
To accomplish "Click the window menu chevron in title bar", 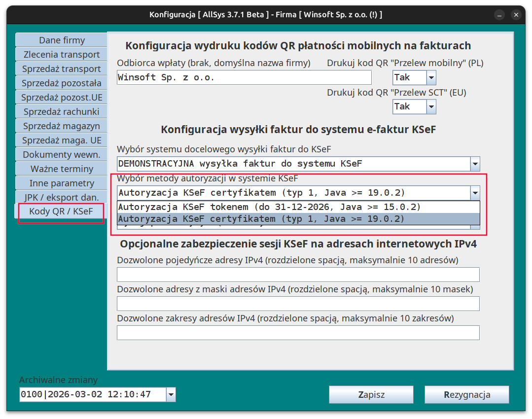I will click(500, 15).
